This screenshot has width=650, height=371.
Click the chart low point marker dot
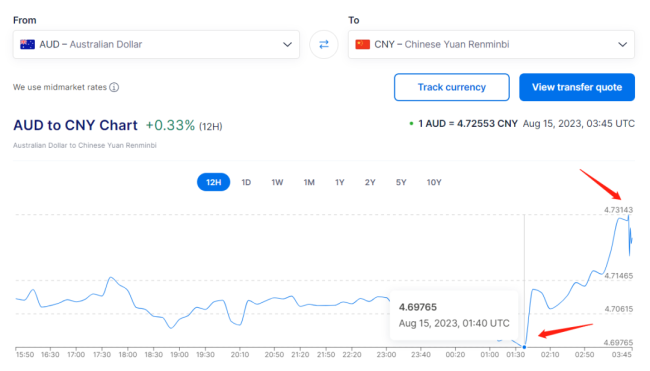524,347
